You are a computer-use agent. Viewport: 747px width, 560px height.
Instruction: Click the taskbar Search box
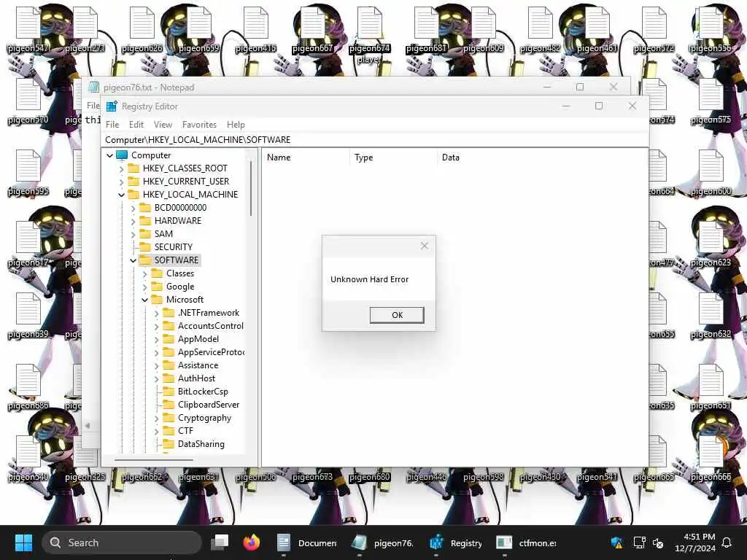122,542
